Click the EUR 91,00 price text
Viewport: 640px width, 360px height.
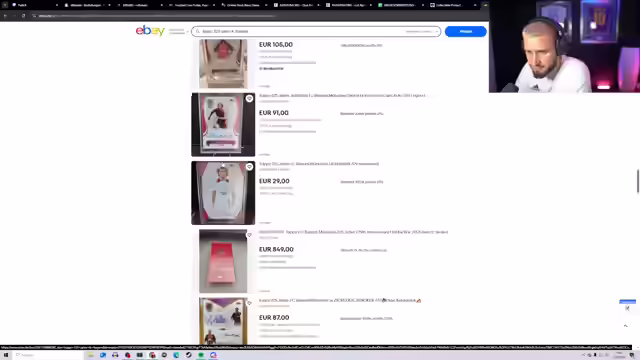click(274, 113)
